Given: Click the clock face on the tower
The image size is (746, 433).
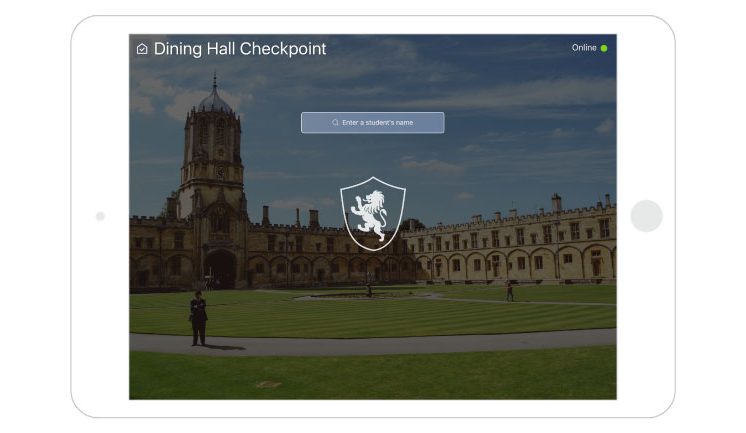Looking at the screenshot, I should click(220, 174).
